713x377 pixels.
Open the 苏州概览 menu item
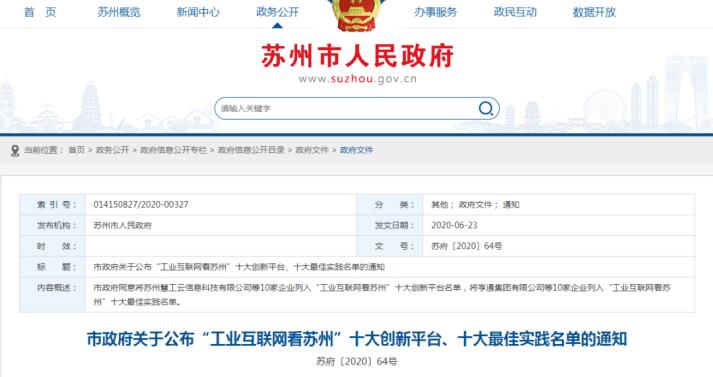(x=119, y=12)
